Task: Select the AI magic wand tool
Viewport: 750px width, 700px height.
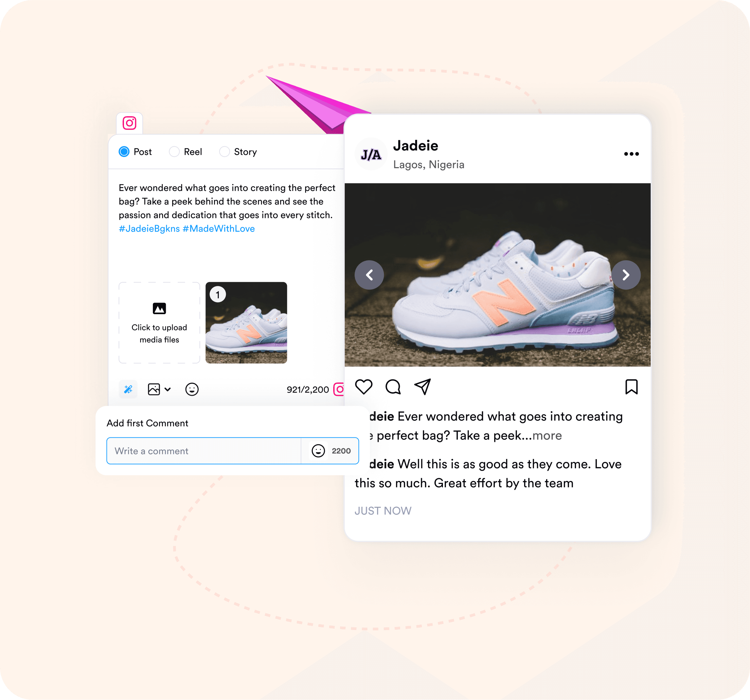Action: [128, 389]
